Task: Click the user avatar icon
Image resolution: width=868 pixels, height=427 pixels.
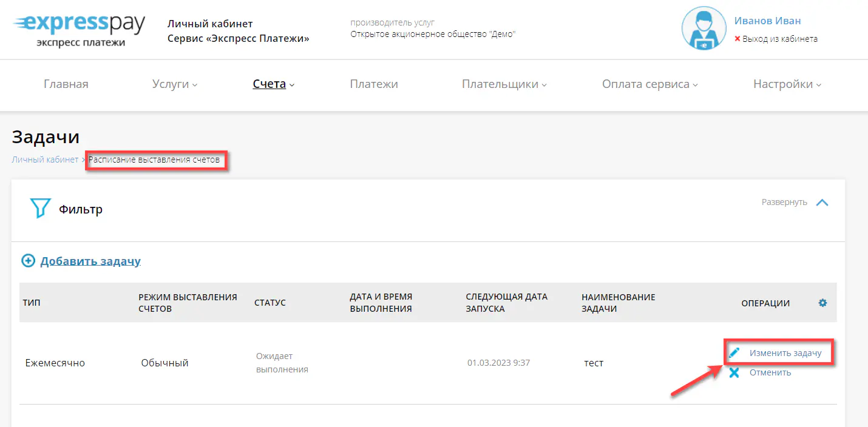Action: coord(704,28)
